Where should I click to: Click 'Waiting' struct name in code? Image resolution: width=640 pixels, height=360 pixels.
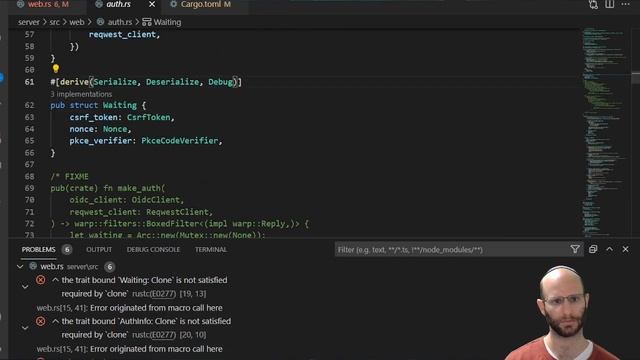point(120,105)
